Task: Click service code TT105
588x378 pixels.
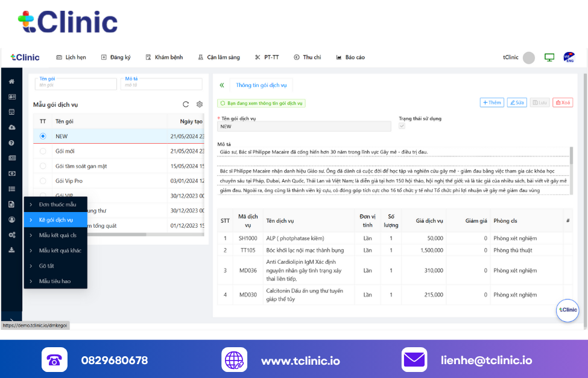Action: click(248, 251)
